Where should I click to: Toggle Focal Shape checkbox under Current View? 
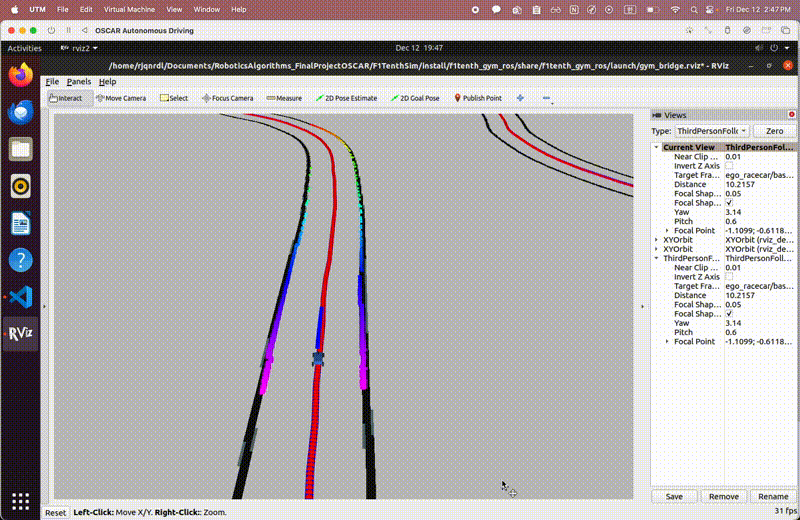729,202
